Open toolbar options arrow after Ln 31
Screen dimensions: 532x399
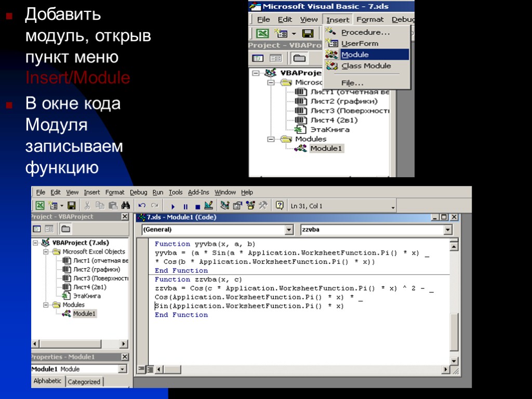click(x=393, y=207)
